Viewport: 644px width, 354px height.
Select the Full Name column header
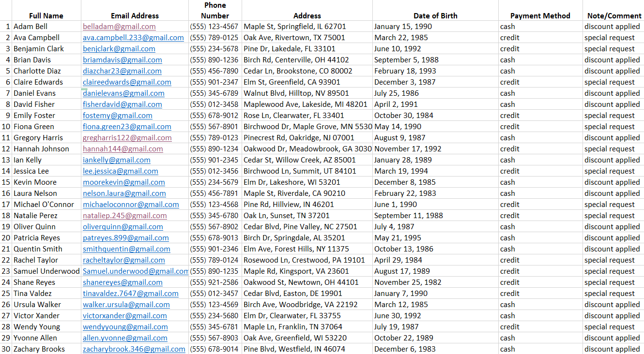pos(46,15)
